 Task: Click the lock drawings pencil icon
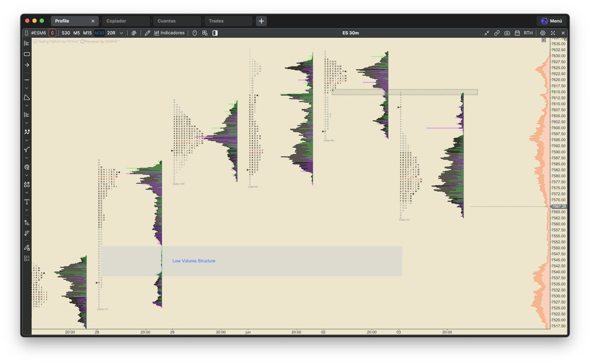pyautogui.click(x=27, y=247)
